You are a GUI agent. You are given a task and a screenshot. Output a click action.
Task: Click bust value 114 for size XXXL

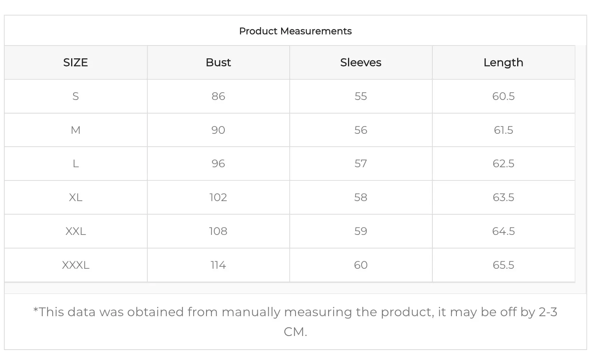(218, 265)
